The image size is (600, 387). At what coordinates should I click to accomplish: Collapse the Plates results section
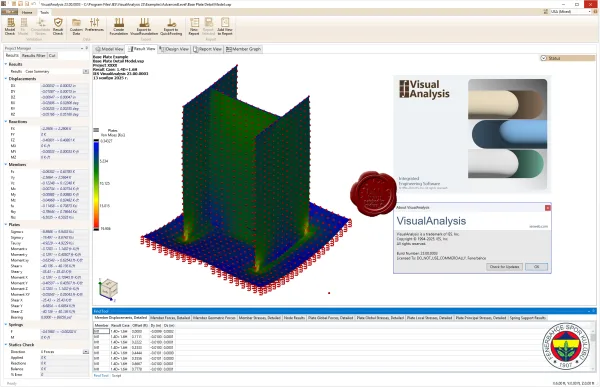click(x=6, y=225)
